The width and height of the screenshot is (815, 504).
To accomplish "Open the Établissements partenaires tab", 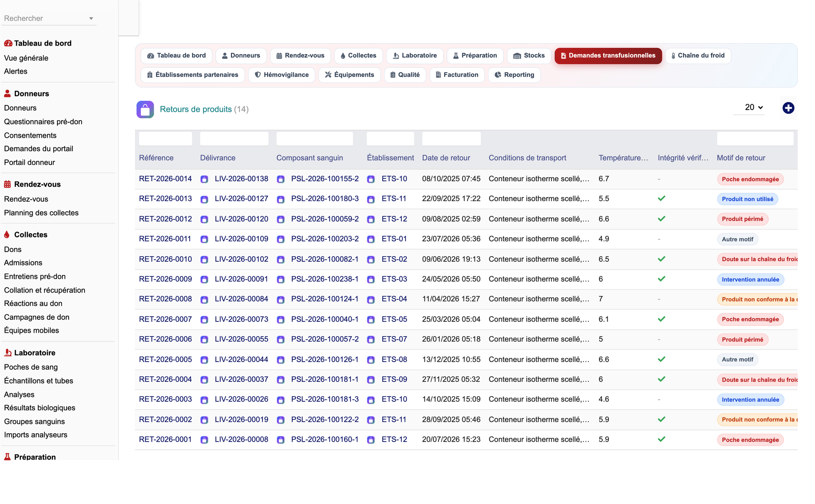I will coord(193,75).
